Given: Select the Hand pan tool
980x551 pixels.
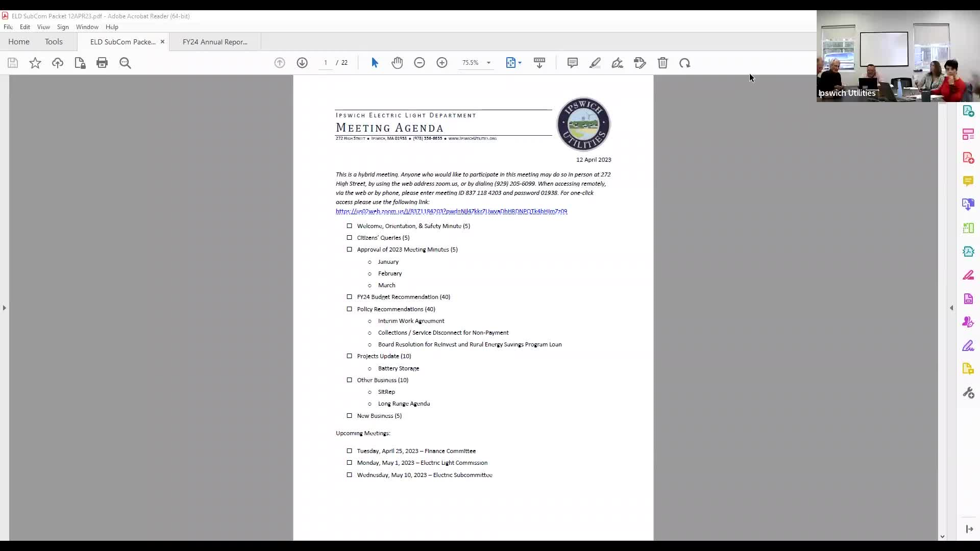Looking at the screenshot, I should click(x=397, y=63).
